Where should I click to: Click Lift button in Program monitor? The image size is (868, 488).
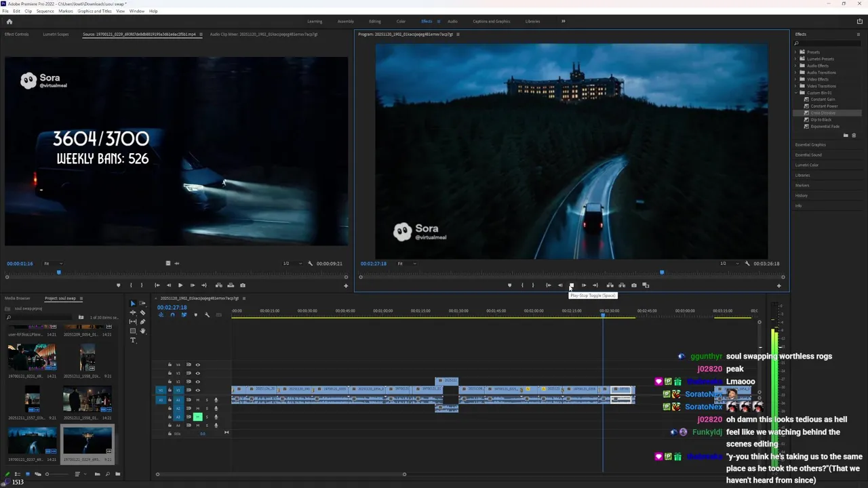(x=610, y=285)
